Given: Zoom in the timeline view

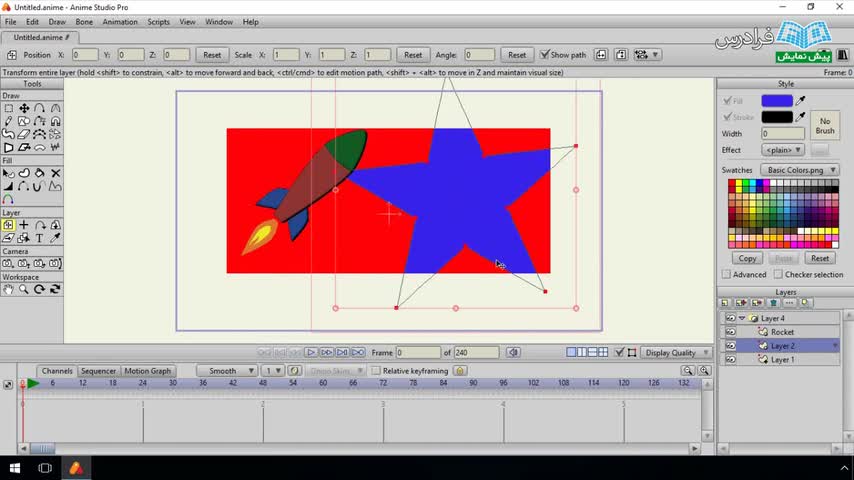Looking at the screenshot, I should tap(704, 370).
